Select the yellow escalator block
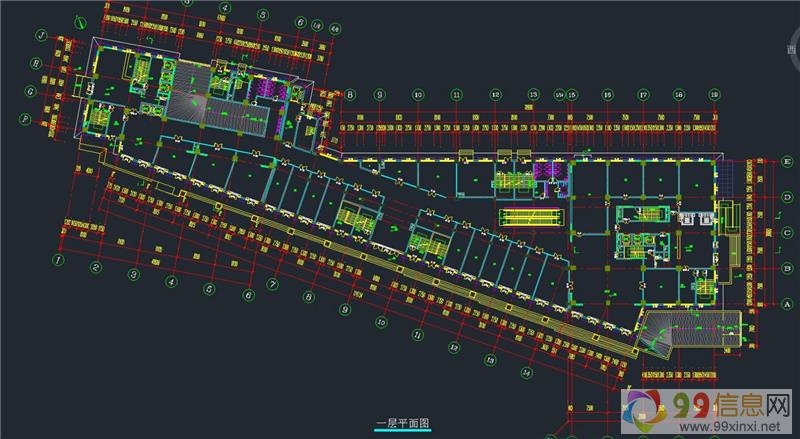Viewport: 800px width, 439px height. (531, 214)
